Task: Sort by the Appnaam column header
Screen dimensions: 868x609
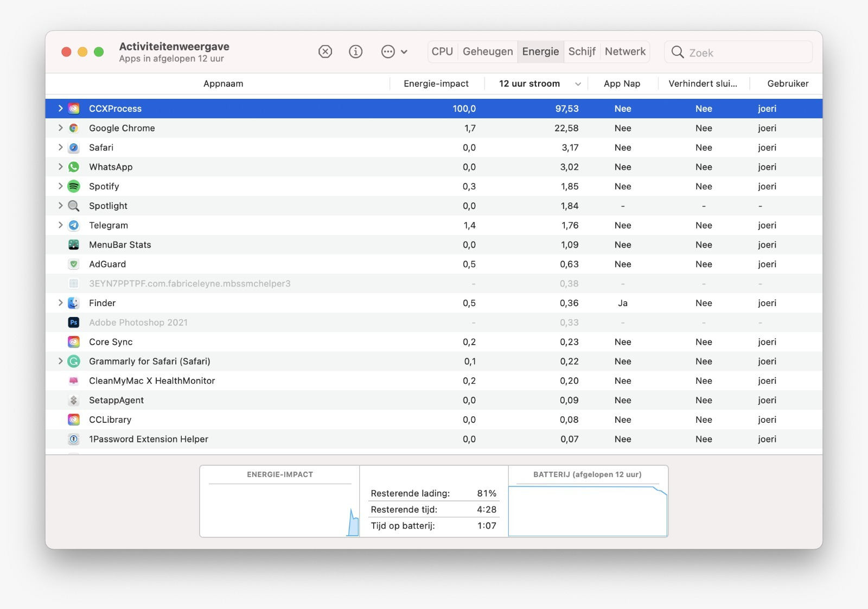Action: click(223, 84)
